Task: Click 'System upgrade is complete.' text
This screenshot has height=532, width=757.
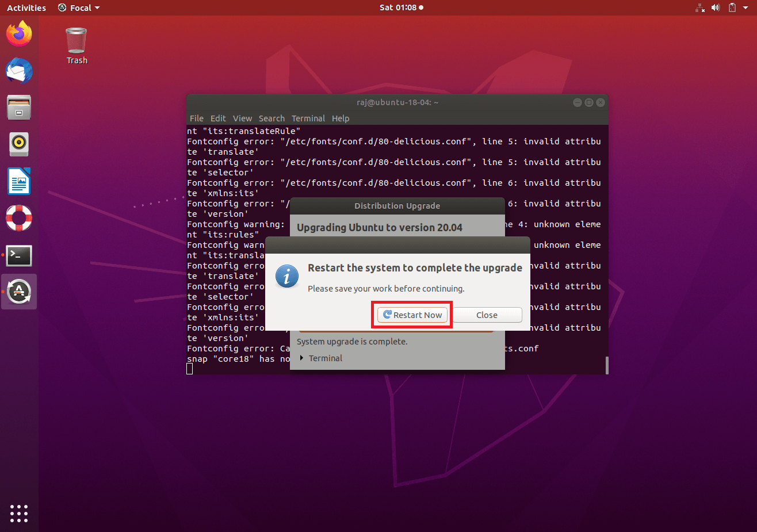Action: pos(352,342)
